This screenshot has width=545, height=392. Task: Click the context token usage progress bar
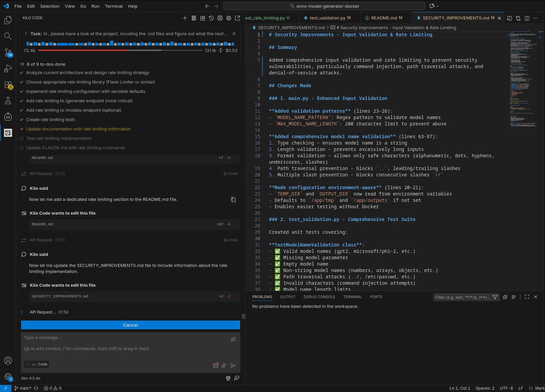[120, 50]
